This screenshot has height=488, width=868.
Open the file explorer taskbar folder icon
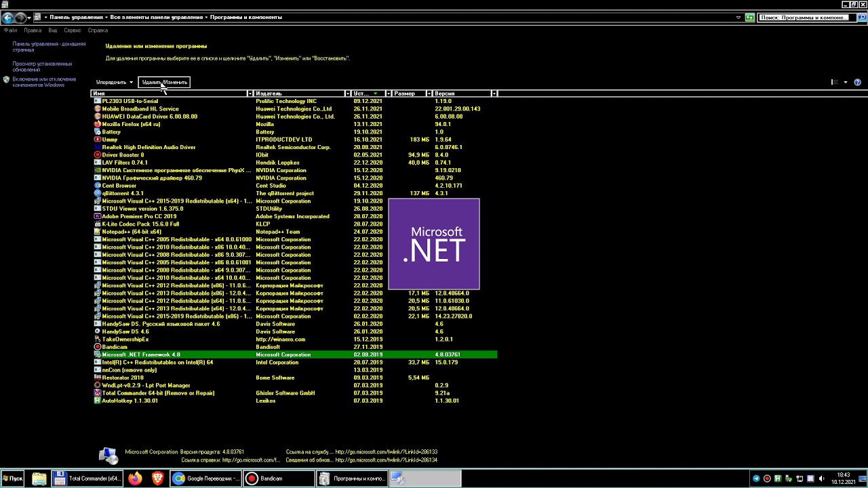point(39,479)
